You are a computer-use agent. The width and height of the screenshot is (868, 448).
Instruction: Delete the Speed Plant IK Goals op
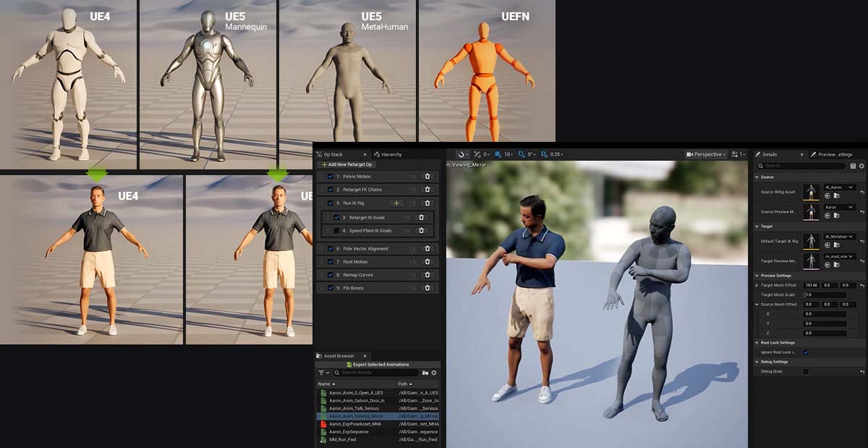pyautogui.click(x=422, y=230)
